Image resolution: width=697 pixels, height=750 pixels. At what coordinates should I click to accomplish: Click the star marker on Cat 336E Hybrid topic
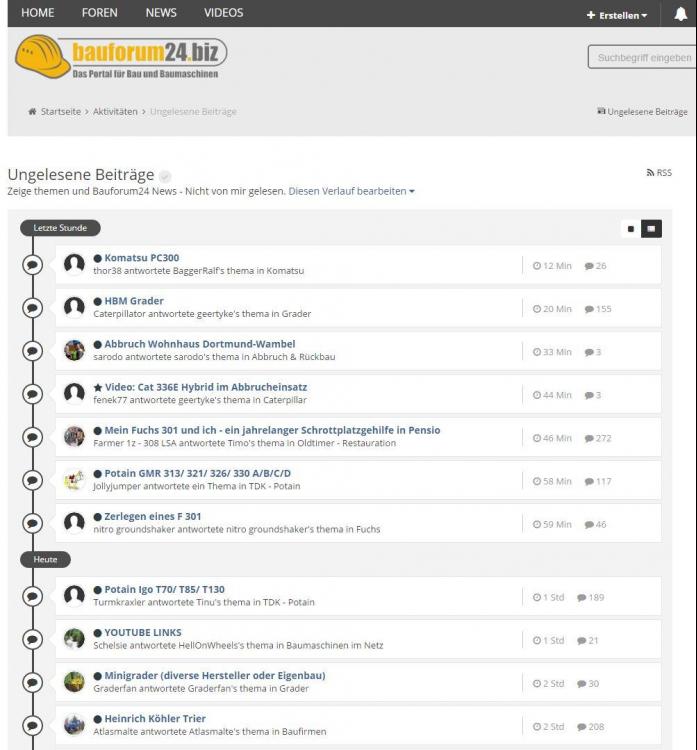coord(98,387)
